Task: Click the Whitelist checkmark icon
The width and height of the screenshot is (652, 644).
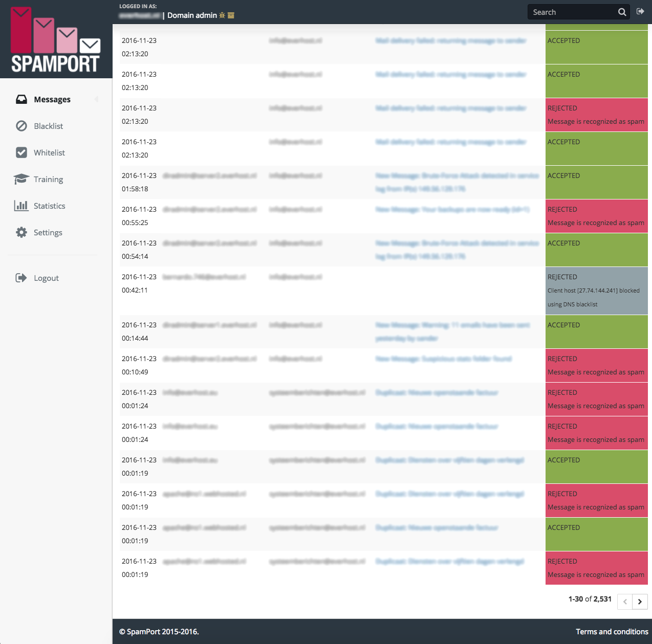Action: 21,152
